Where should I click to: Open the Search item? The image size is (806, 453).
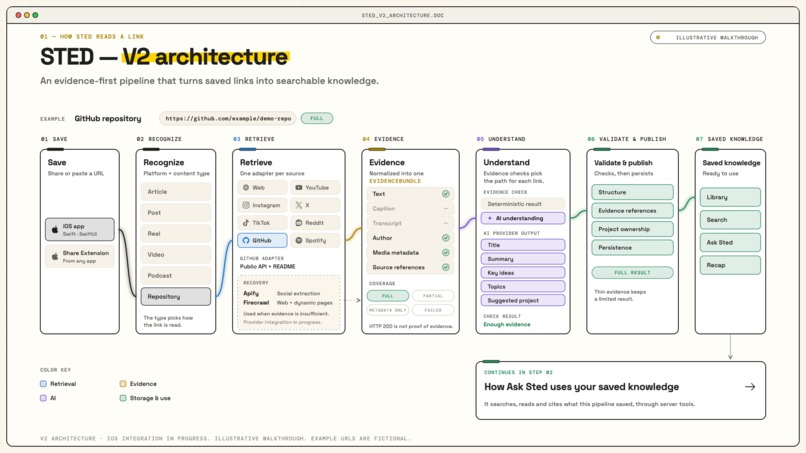[730, 220]
